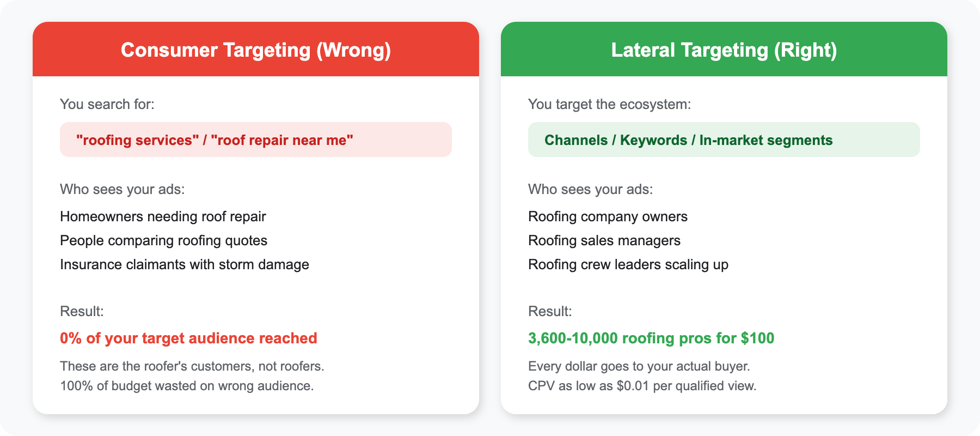Click "Who sees your ads:" in the Consumer card
980x436 pixels.
(122, 189)
